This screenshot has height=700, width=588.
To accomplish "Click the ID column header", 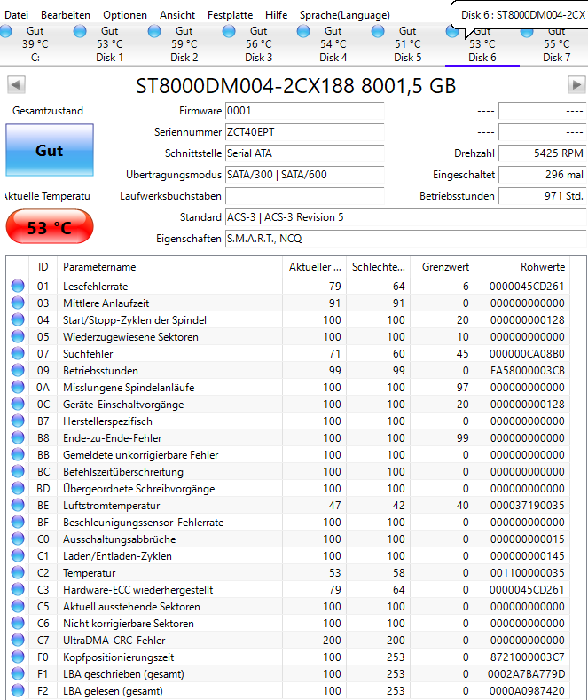I will 43,267.
